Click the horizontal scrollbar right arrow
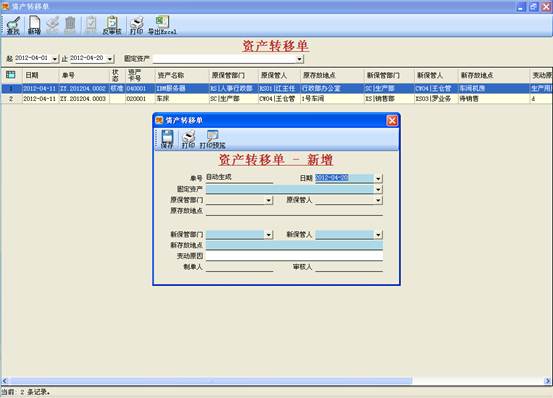The width and height of the screenshot is (553, 398). (548, 381)
